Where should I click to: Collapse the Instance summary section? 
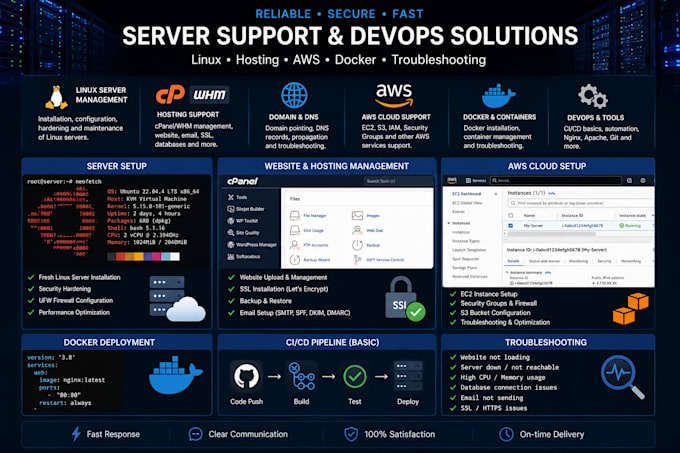[507, 272]
